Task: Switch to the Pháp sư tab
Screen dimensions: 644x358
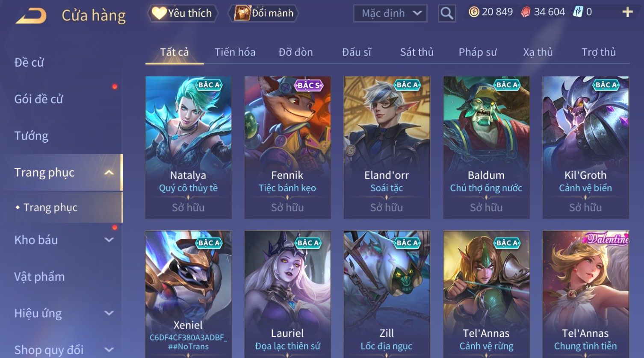Action: tap(478, 52)
